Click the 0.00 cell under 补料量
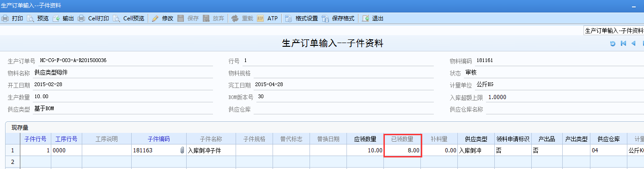The height and width of the screenshot is (169, 644). coord(439,150)
